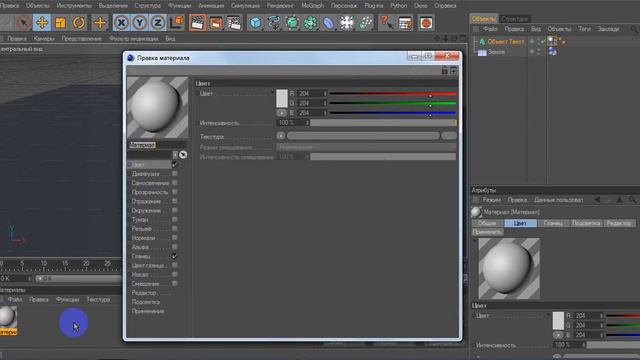Open the Режим menu in attributes panel
This screenshot has width=640, height=360.
click(x=491, y=200)
